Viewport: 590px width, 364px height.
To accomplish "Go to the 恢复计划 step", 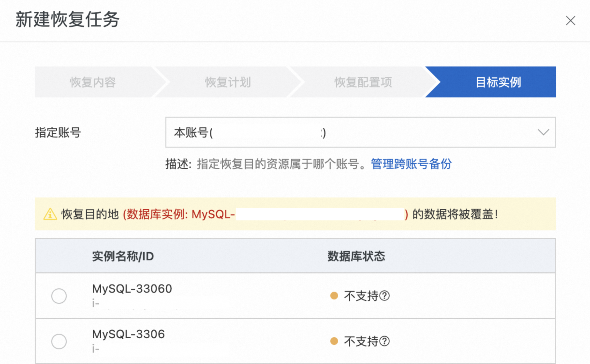I will (228, 82).
